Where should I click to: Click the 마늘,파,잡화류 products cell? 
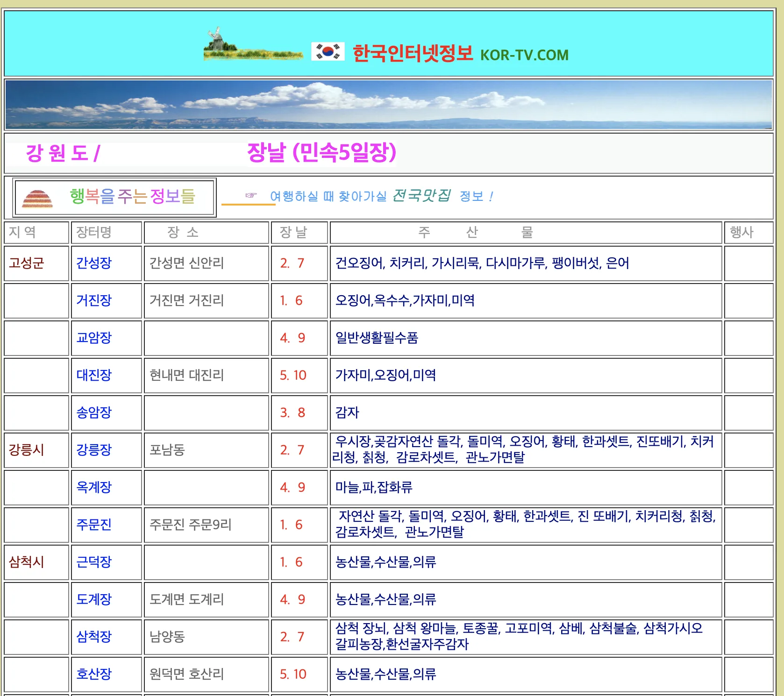(x=526, y=487)
